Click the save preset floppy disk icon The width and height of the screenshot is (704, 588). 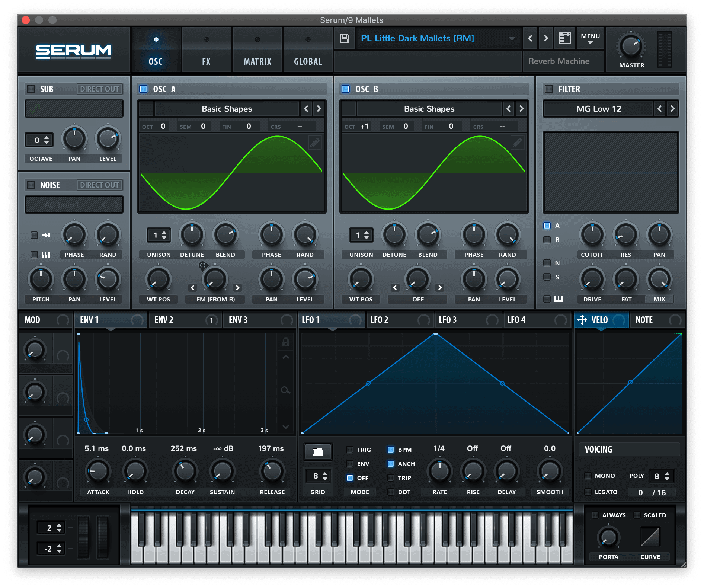[x=345, y=38]
